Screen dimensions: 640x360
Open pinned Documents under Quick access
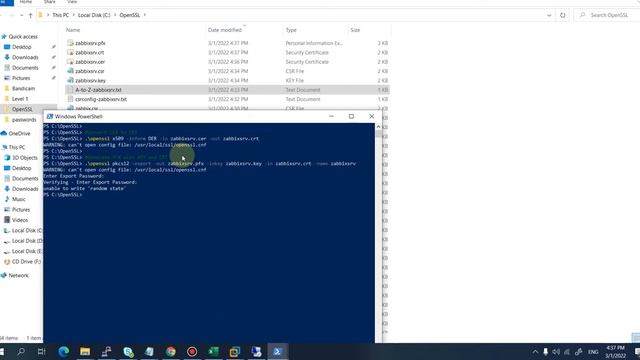pos(24,68)
